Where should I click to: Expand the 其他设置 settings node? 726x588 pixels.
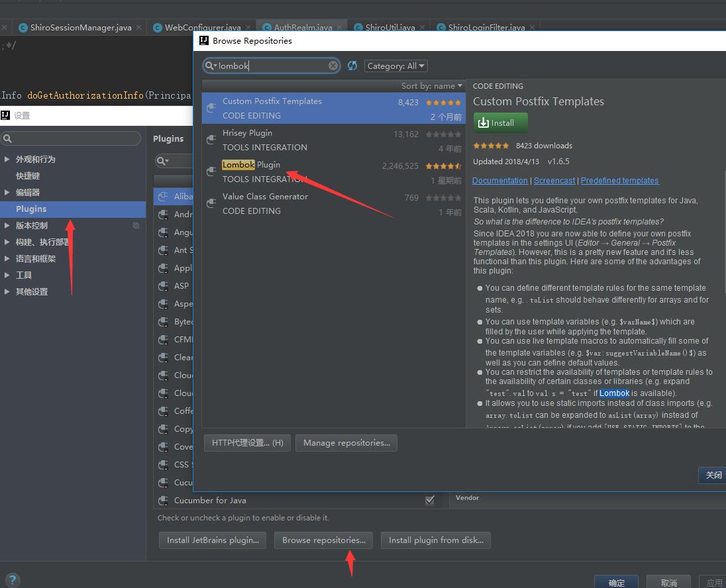point(7,292)
